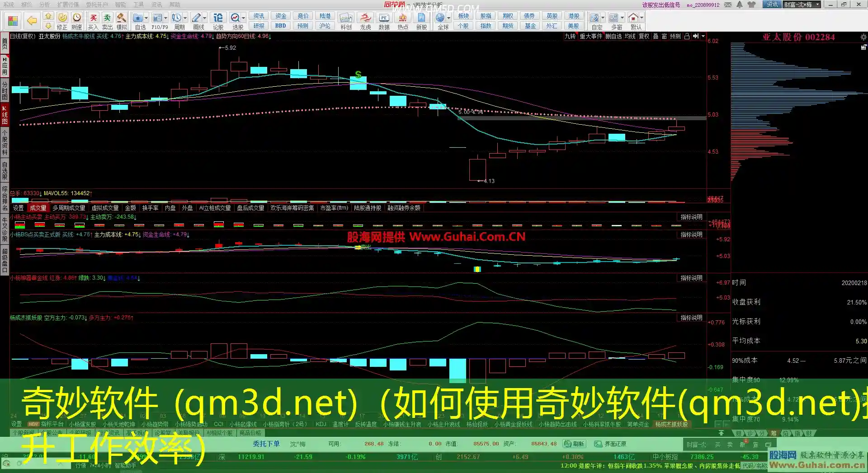Image resolution: width=868 pixels, height=473 pixels.
Task: Expand the 自选 dropdown arrow
Action: pyautogui.click(x=146, y=18)
